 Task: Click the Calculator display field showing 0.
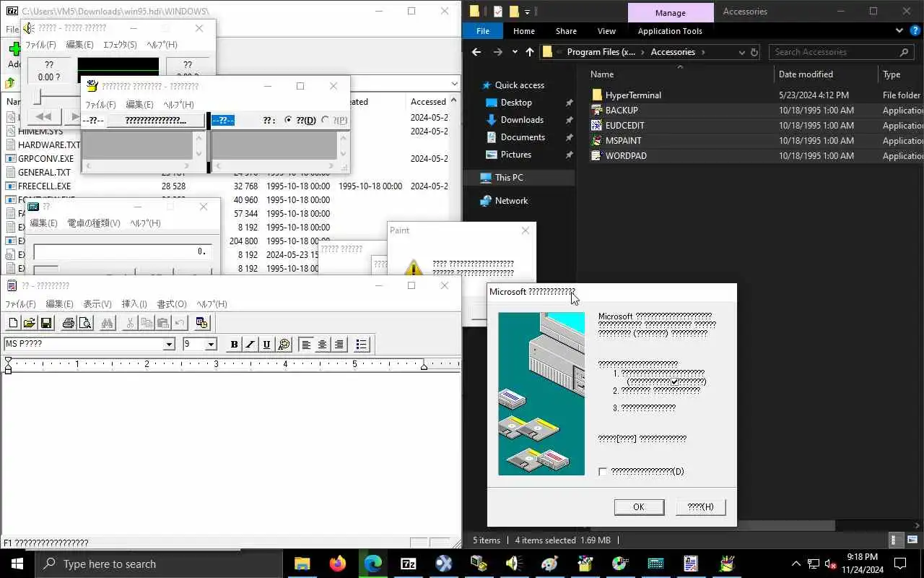coord(122,251)
